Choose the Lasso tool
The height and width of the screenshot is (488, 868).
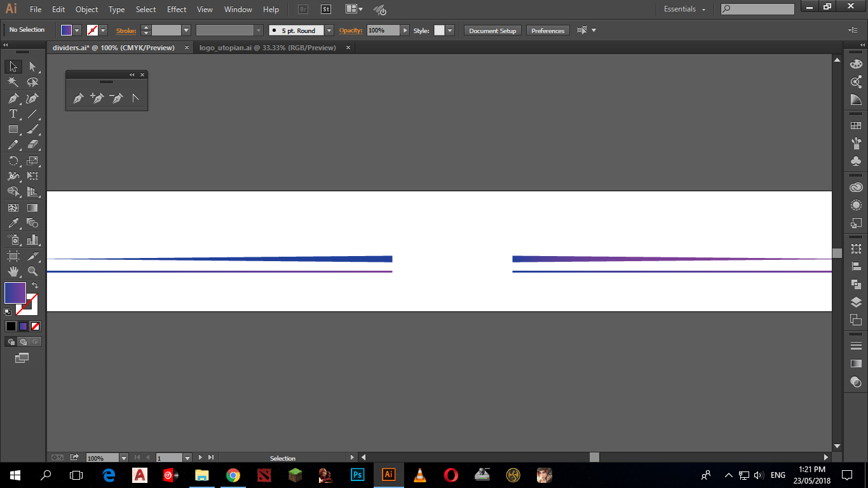click(32, 83)
